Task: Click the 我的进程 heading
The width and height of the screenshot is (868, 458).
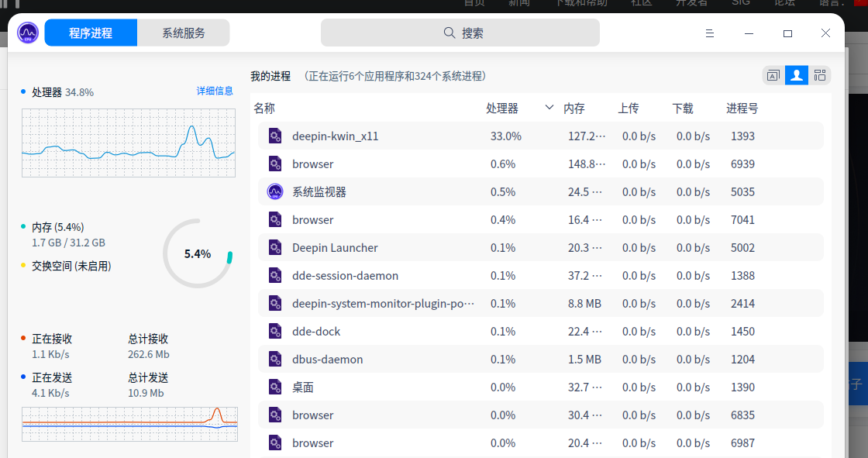Action: coord(270,76)
